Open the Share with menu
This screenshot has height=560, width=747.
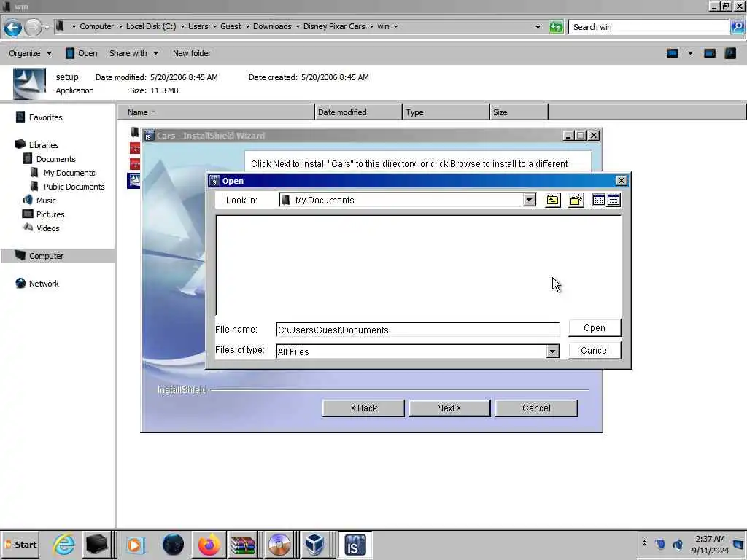point(134,53)
